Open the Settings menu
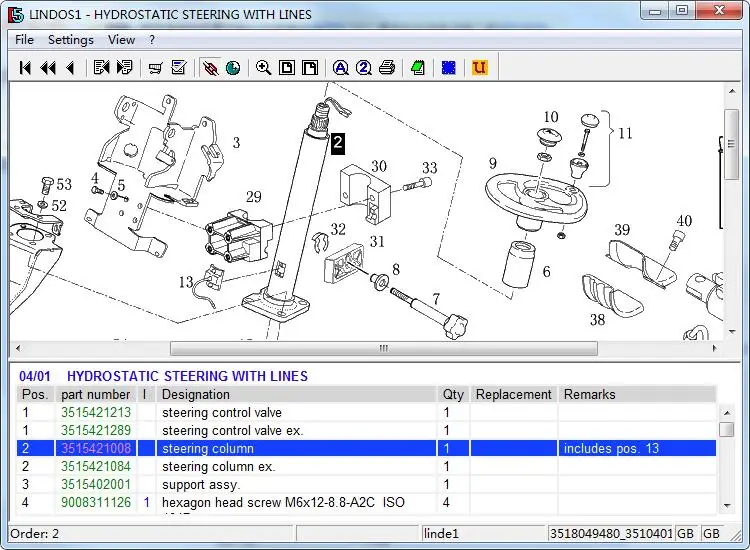The height and width of the screenshot is (550, 750). [70, 40]
